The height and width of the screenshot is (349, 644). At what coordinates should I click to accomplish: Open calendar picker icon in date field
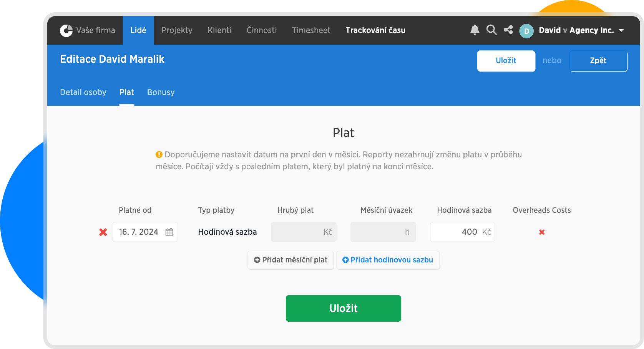pos(169,232)
